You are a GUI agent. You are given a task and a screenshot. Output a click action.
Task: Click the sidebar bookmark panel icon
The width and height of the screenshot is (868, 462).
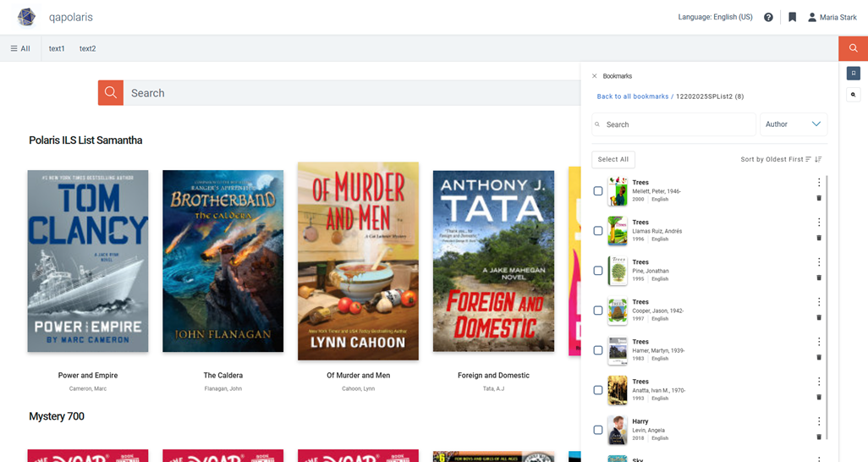[853, 73]
